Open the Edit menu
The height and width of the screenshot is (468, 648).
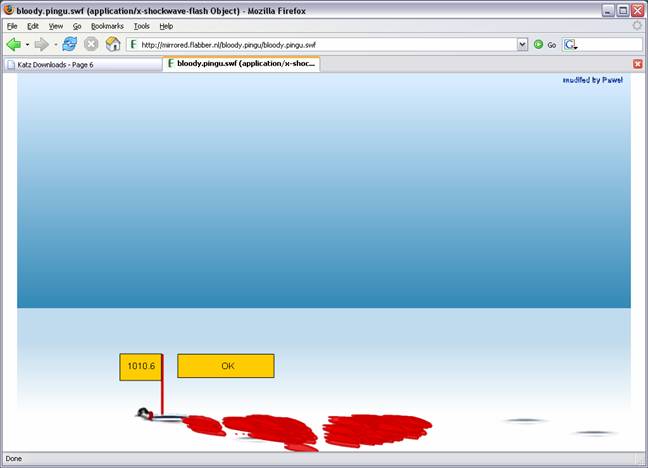tap(33, 26)
